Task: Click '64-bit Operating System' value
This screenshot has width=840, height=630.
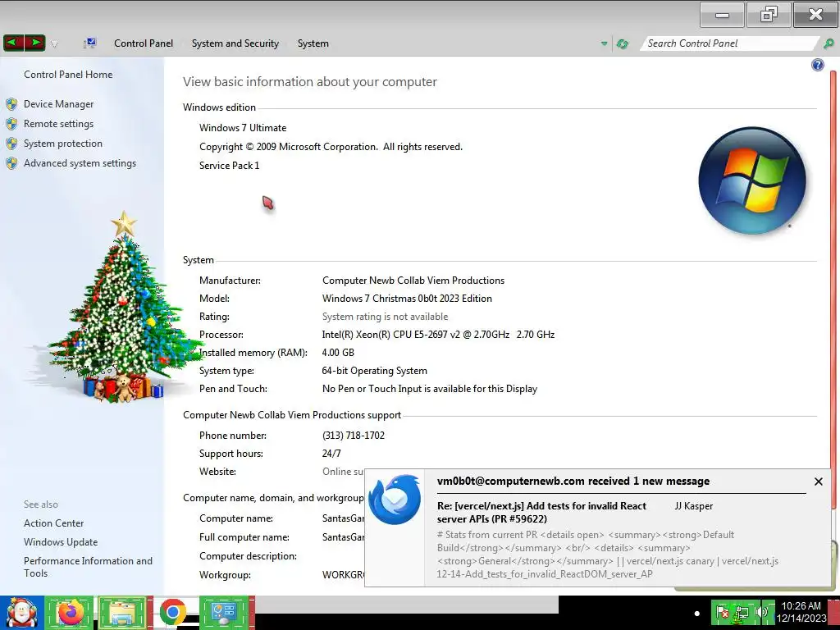Action: point(374,371)
